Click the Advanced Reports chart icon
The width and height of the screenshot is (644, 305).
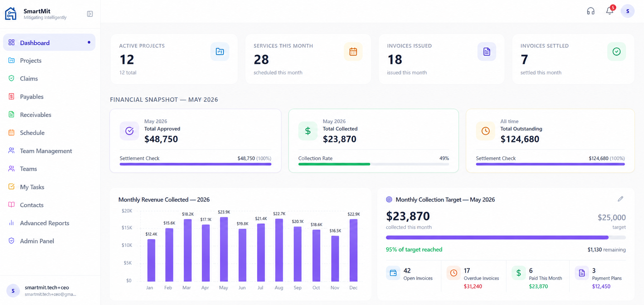pos(11,223)
